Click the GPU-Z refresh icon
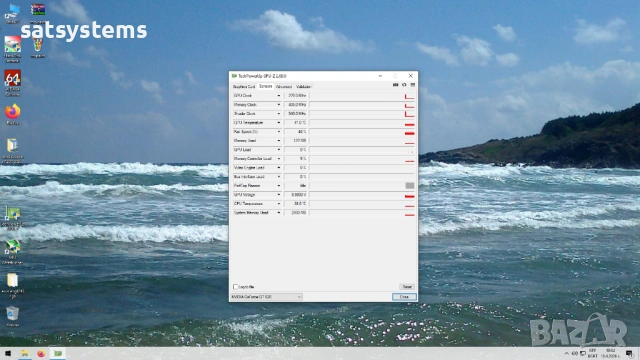This screenshot has height=360, width=640. pyautogui.click(x=404, y=85)
